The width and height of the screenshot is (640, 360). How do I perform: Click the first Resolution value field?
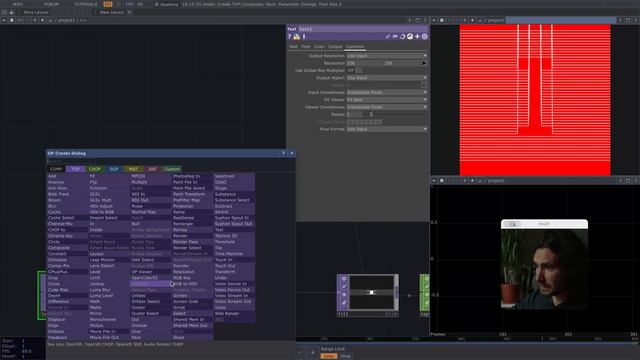click(x=364, y=63)
